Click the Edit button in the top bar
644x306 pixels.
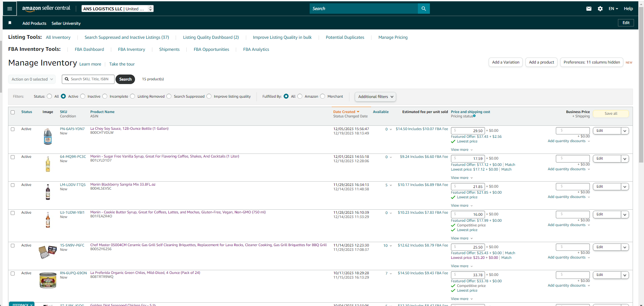(626, 23)
